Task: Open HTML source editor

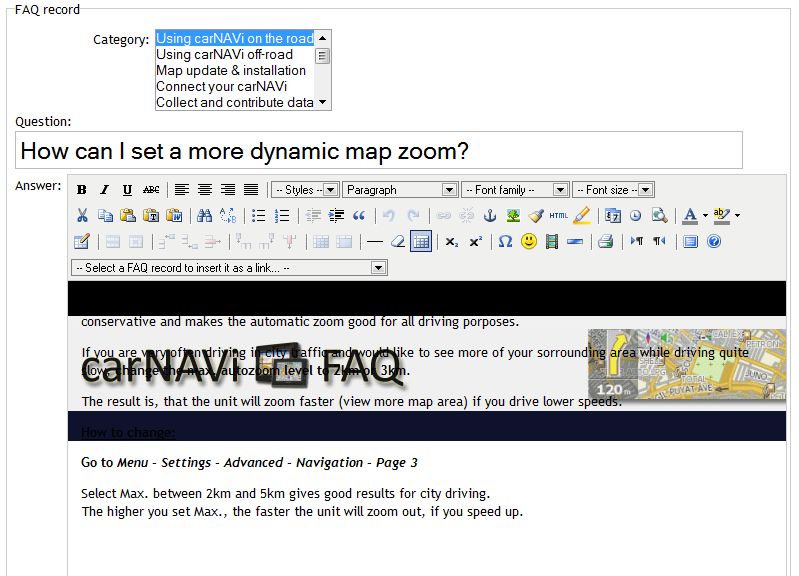Action: click(558, 216)
